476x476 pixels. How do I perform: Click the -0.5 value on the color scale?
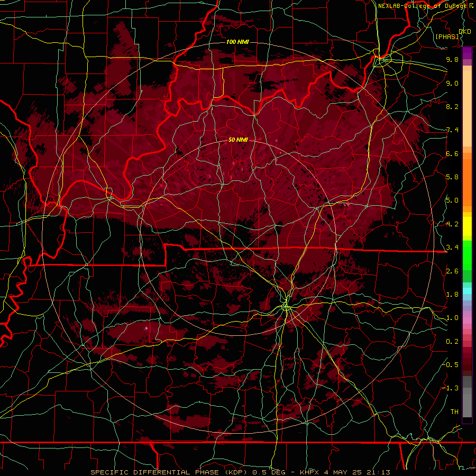click(x=451, y=365)
